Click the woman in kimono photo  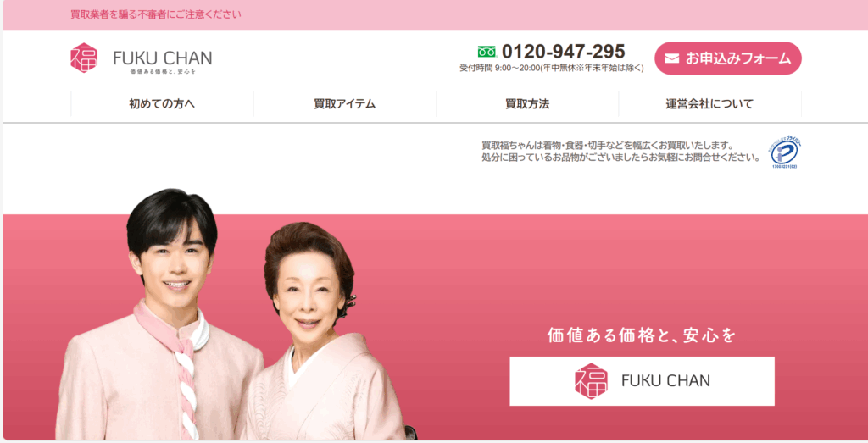click(325, 332)
